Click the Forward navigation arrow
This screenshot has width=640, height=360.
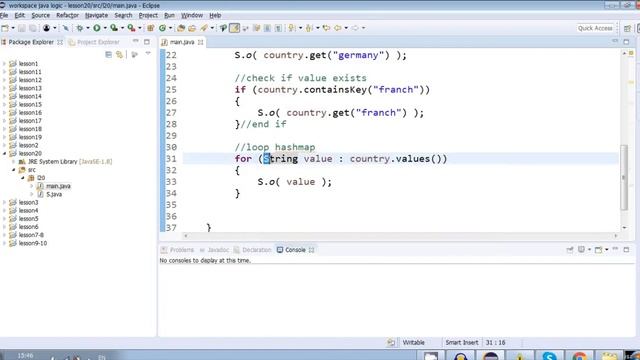coord(355,28)
